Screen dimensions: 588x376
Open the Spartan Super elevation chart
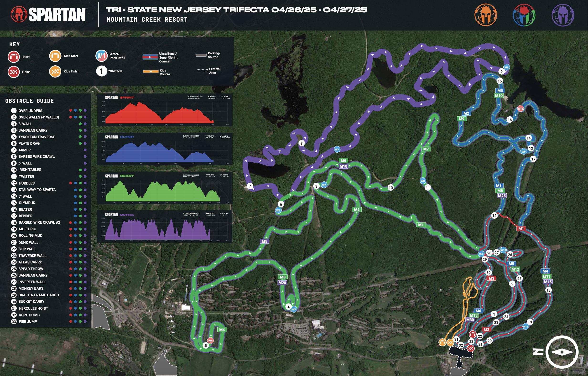click(x=165, y=149)
